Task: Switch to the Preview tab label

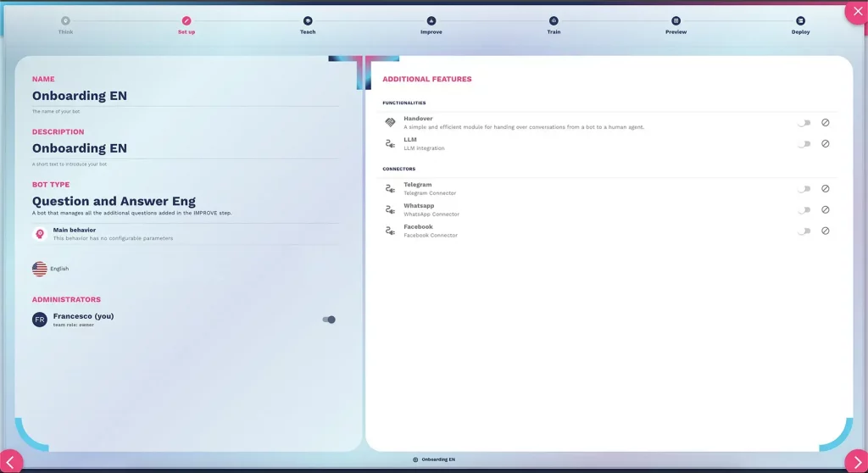Action: tap(676, 32)
